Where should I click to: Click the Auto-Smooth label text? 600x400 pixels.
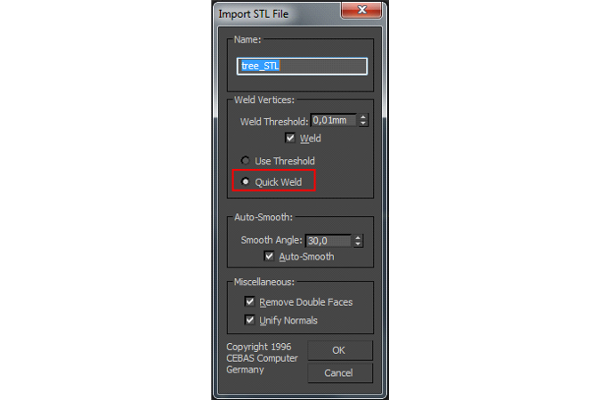click(x=307, y=257)
